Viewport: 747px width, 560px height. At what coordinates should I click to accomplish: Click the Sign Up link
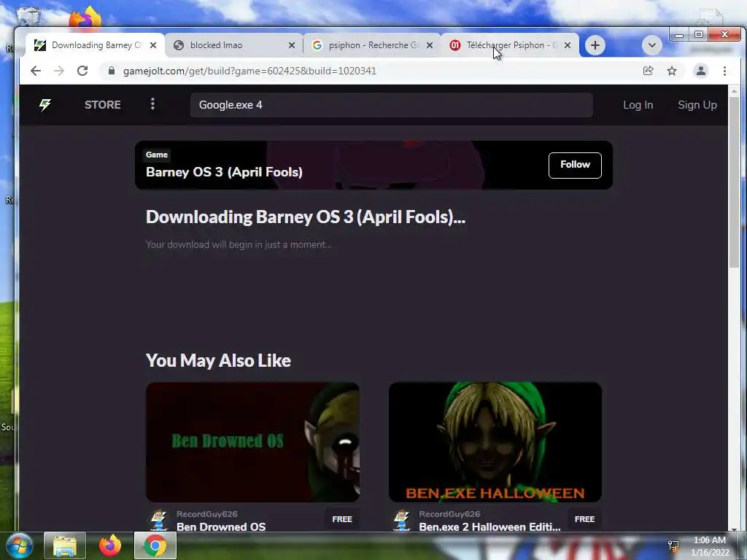point(697,105)
